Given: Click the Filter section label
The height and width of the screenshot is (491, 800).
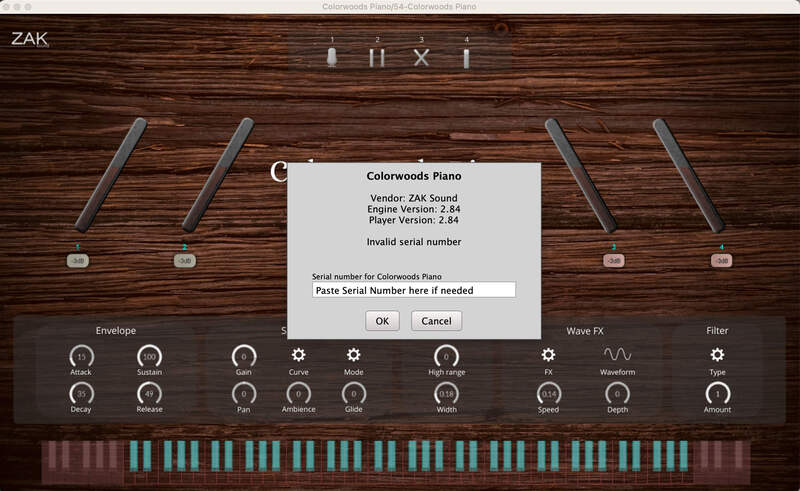Looking at the screenshot, I should click(x=717, y=331).
